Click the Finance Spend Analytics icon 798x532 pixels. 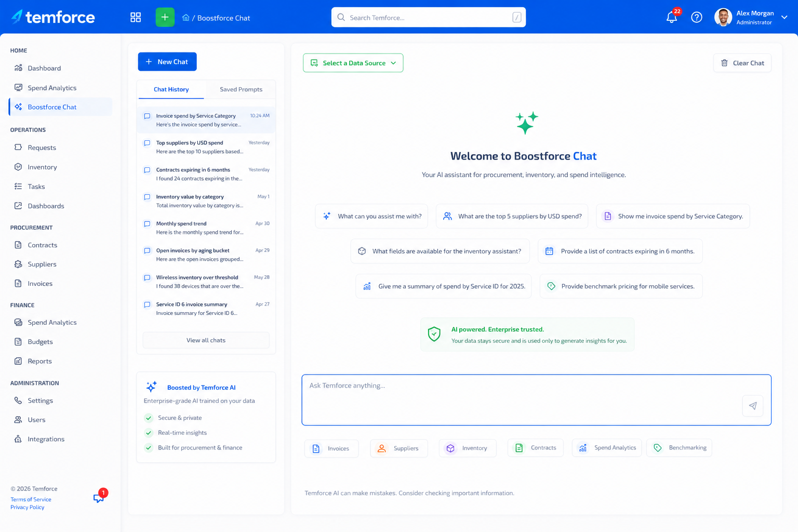pyautogui.click(x=18, y=322)
